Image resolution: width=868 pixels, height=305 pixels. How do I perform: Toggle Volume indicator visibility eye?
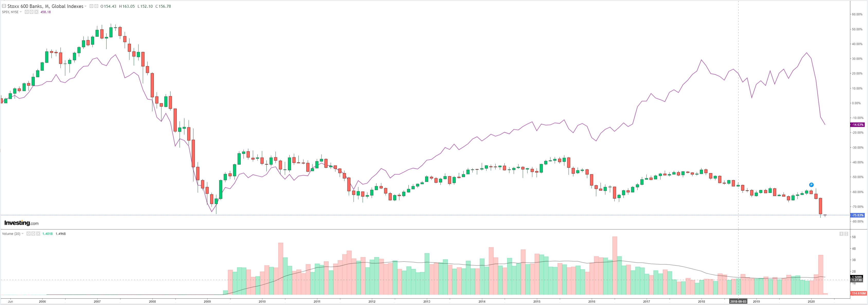(x=28, y=234)
